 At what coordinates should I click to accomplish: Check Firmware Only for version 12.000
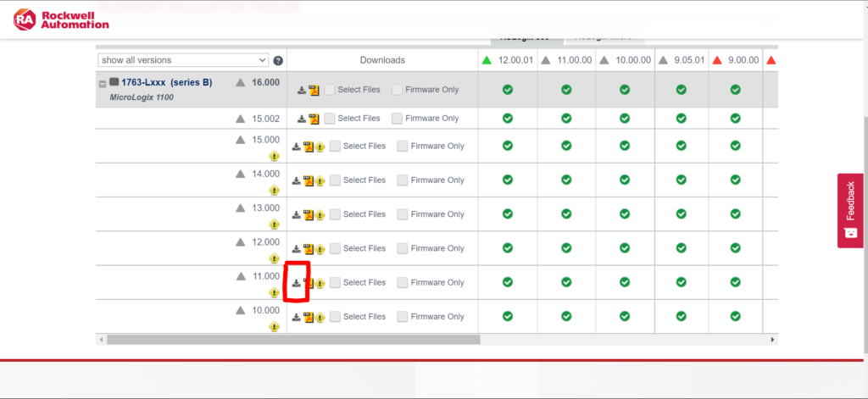[403, 248]
